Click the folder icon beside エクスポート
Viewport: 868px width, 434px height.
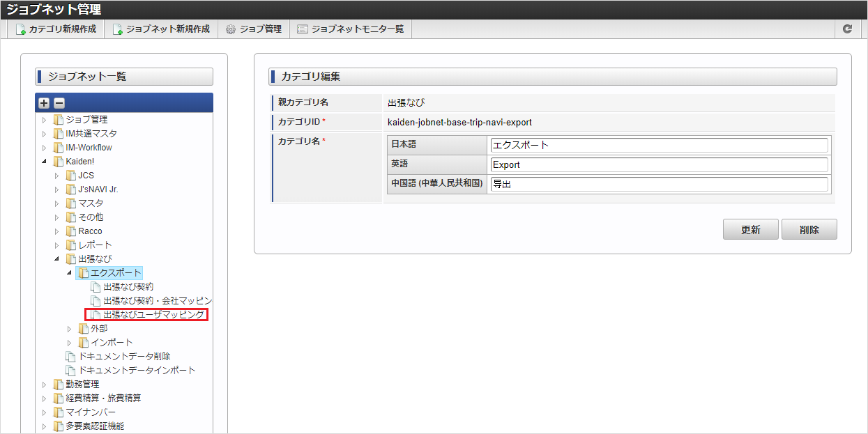[x=83, y=273]
